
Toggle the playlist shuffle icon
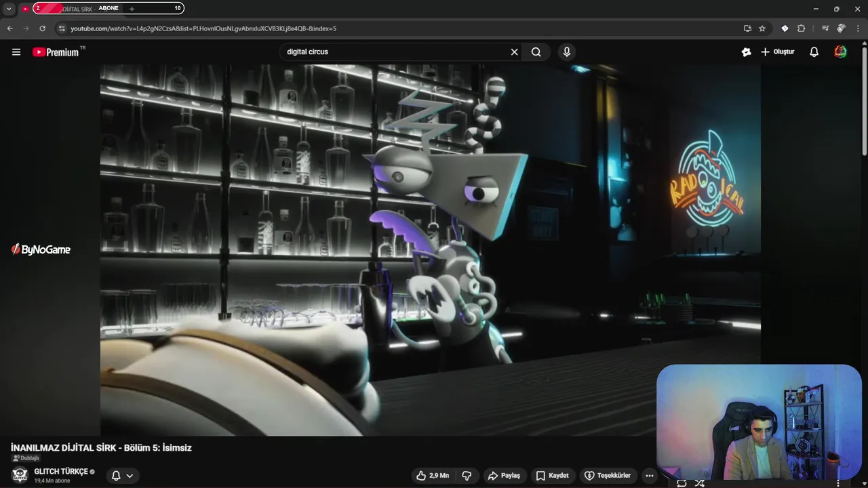[699, 483]
